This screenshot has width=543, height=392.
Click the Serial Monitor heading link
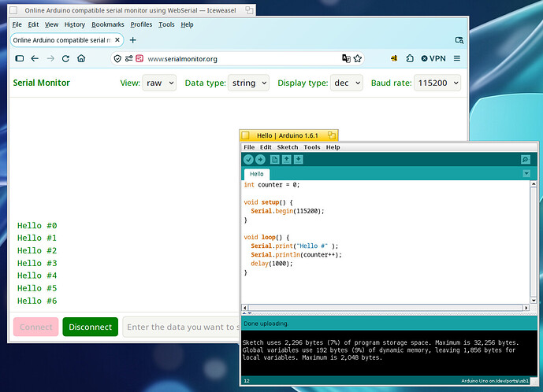pyautogui.click(x=41, y=83)
